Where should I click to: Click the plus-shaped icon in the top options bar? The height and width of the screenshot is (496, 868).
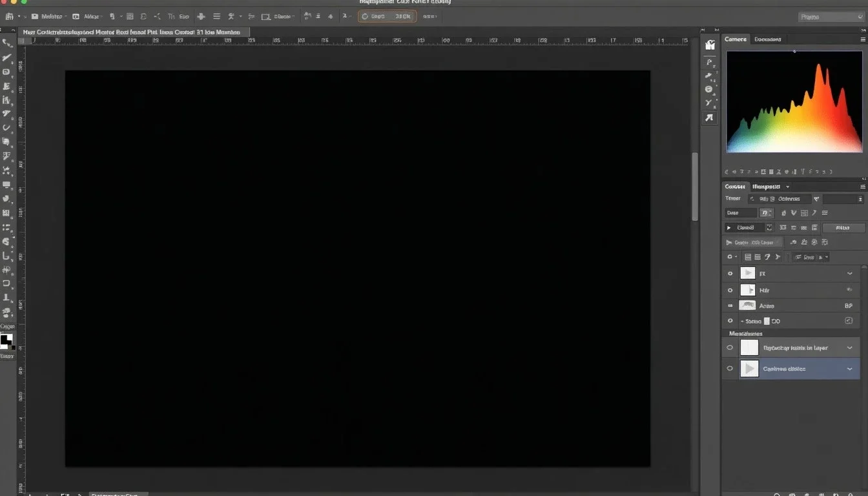(x=201, y=16)
